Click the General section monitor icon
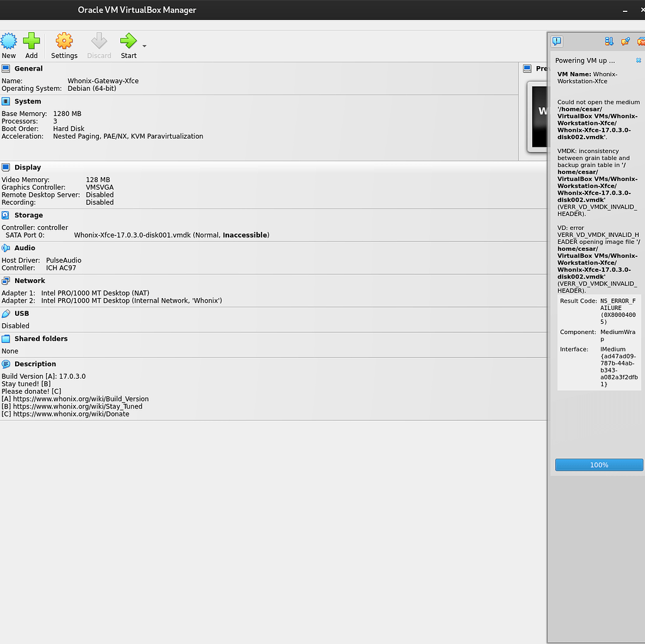Screen dimensions: 645x644 [6, 68]
